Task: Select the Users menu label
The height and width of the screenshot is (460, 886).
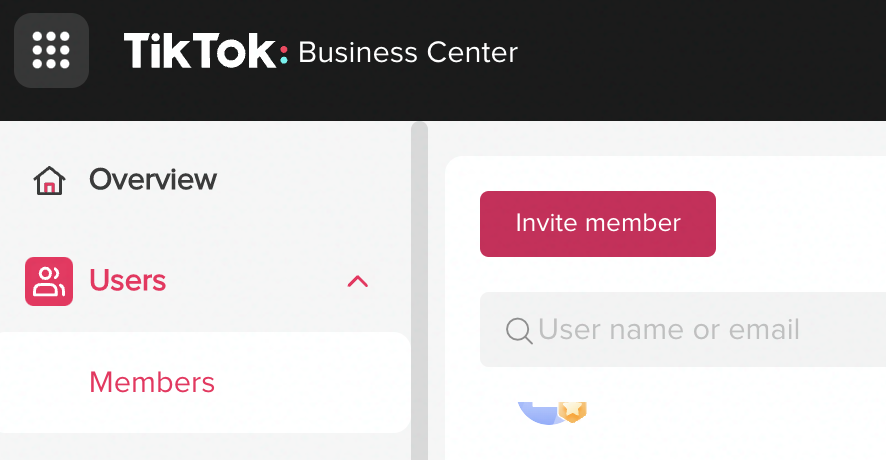Action: 127,281
